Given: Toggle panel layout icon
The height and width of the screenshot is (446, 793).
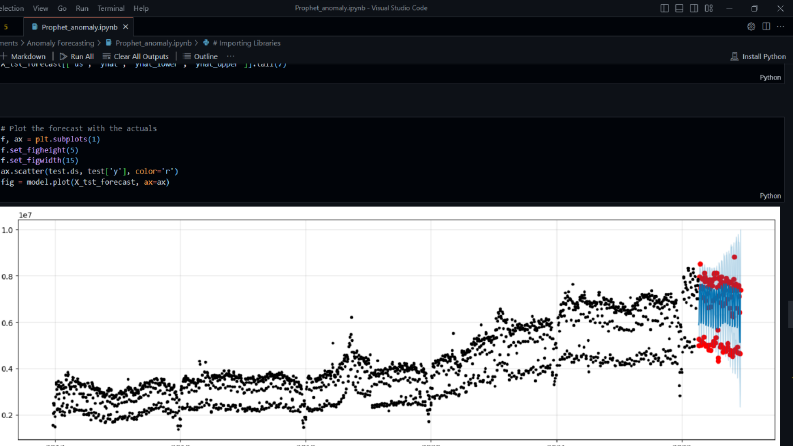Looking at the screenshot, I should pos(679,8).
